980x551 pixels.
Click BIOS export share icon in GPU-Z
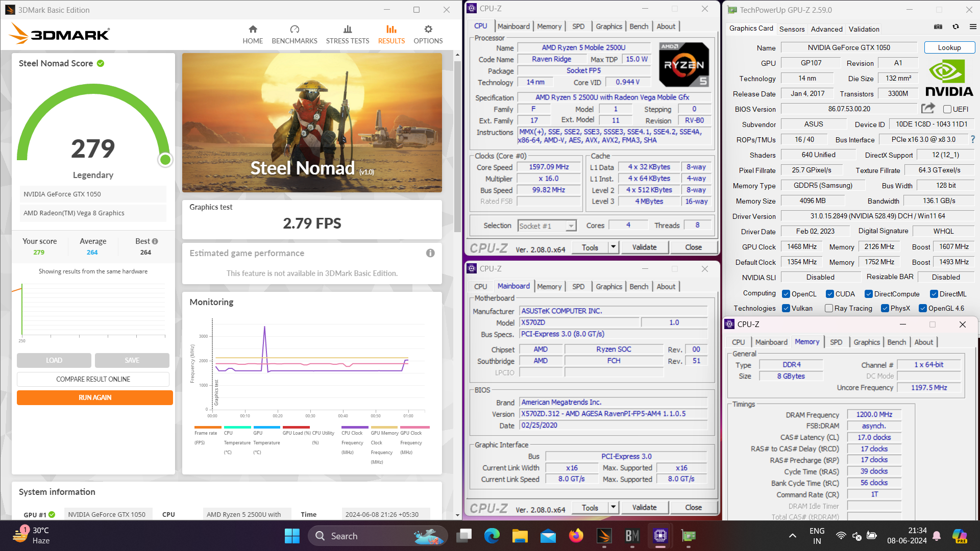(928, 108)
